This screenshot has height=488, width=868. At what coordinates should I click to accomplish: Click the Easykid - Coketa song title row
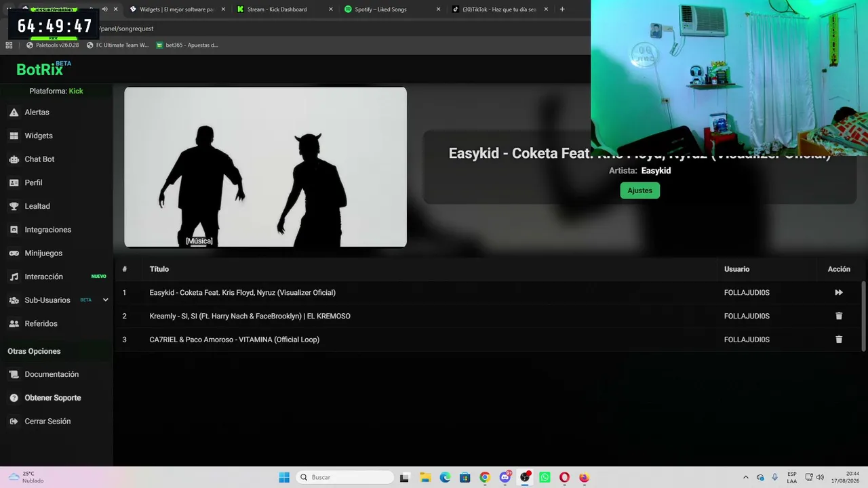[x=242, y=293]
